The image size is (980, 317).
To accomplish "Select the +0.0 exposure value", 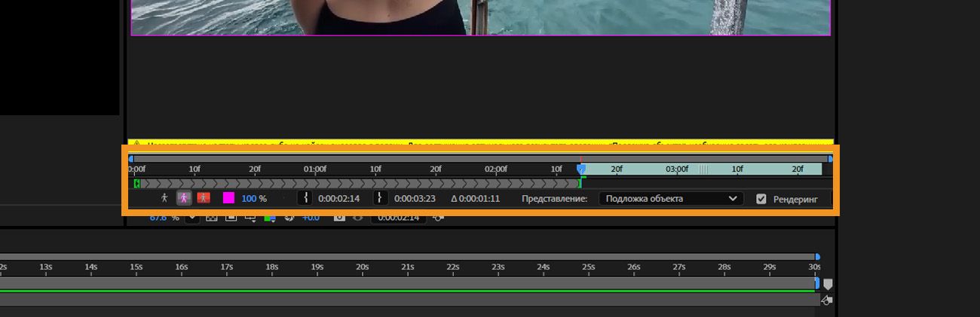I will point(311,218).
